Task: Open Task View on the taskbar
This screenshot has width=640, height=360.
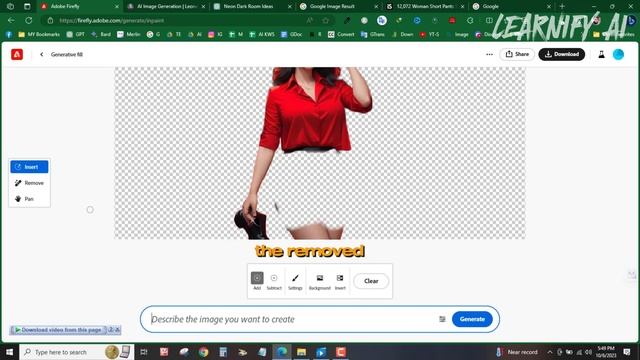Action: pyautogui.click(x=144, y=352)
